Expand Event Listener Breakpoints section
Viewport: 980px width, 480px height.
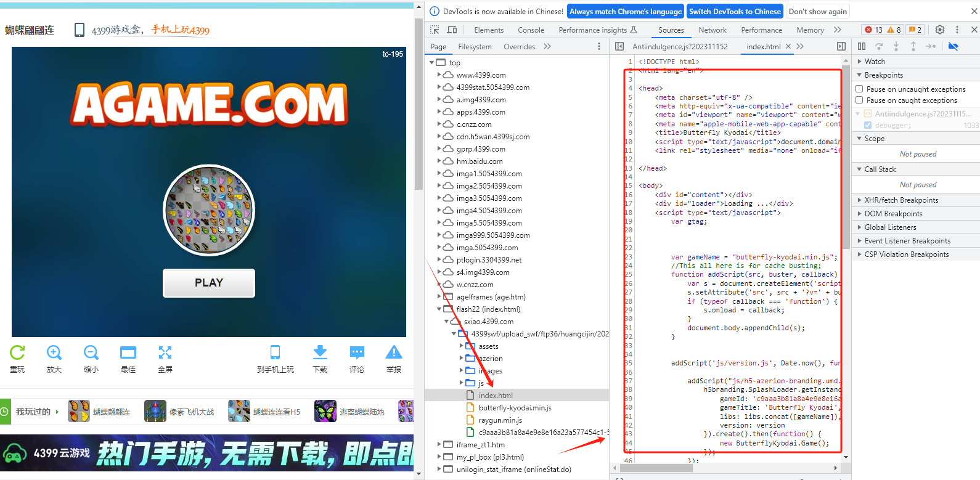(916, 240)
